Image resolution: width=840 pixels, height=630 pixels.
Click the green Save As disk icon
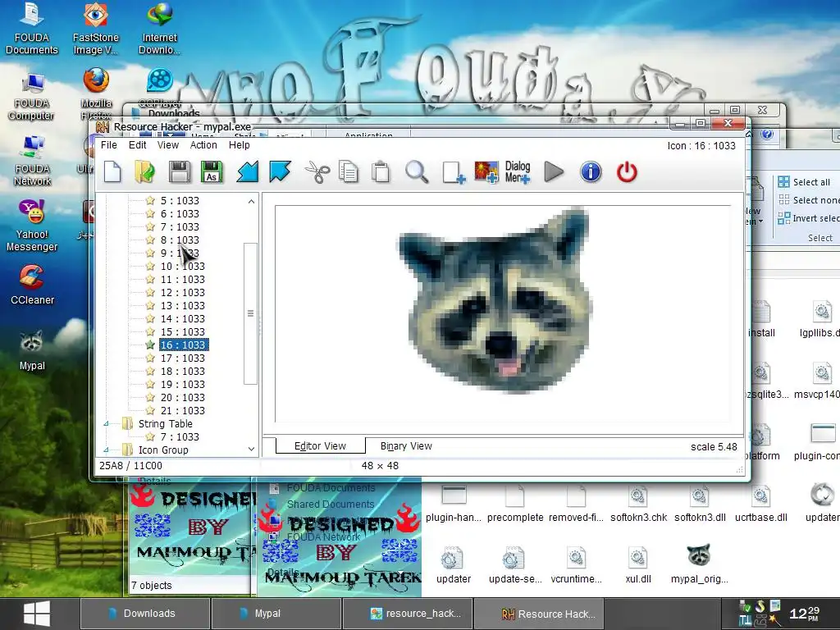212,172
